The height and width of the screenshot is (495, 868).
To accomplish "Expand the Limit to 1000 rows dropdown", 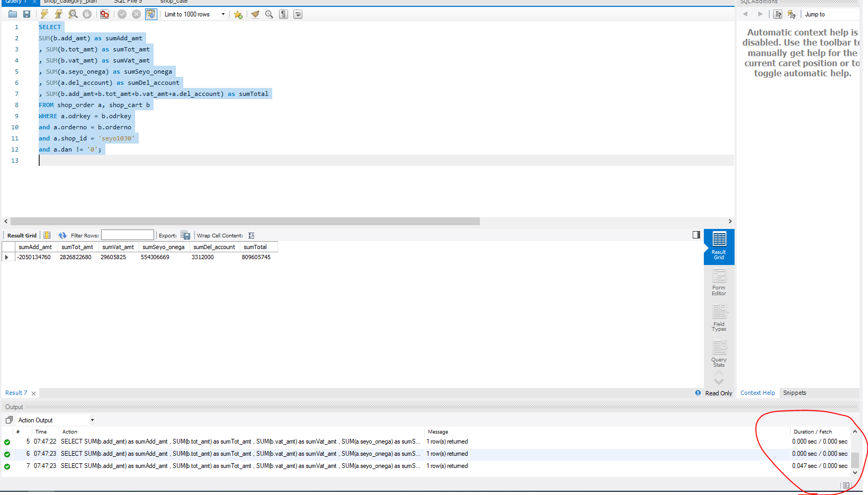I will pos(194,14).
